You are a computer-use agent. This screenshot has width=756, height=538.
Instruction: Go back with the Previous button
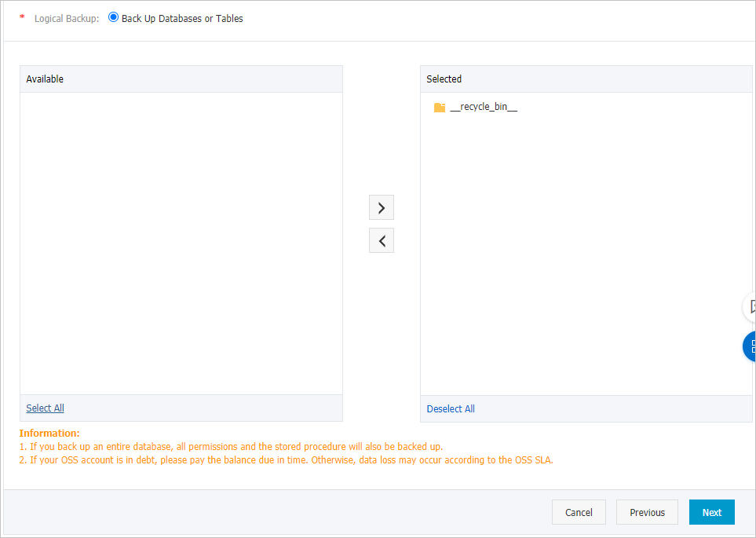coord(647,512)
